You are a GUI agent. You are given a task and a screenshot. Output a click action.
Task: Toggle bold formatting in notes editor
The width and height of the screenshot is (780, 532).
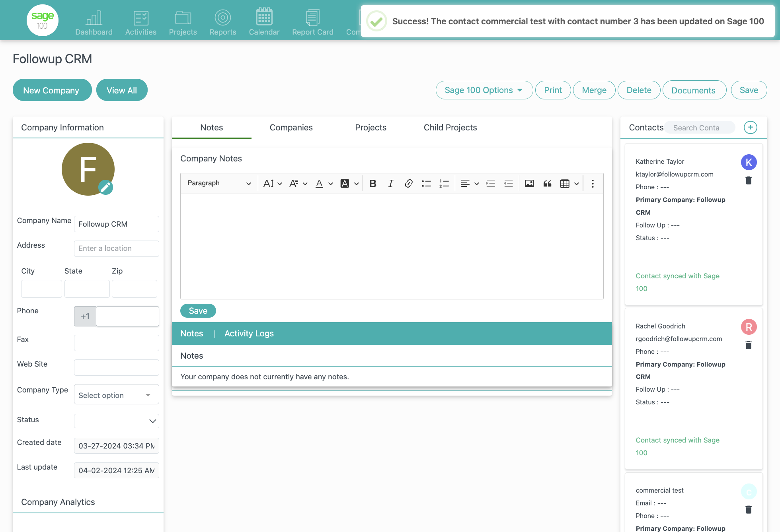373,183
